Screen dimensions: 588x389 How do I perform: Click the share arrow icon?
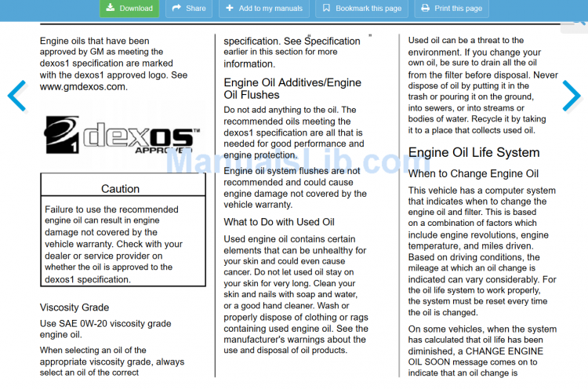(176, 8)
